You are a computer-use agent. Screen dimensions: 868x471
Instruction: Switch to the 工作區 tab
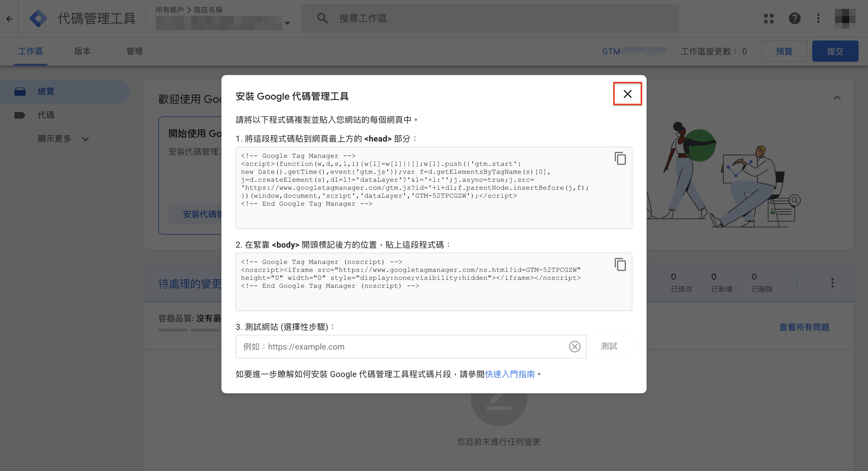click(30, 51)
